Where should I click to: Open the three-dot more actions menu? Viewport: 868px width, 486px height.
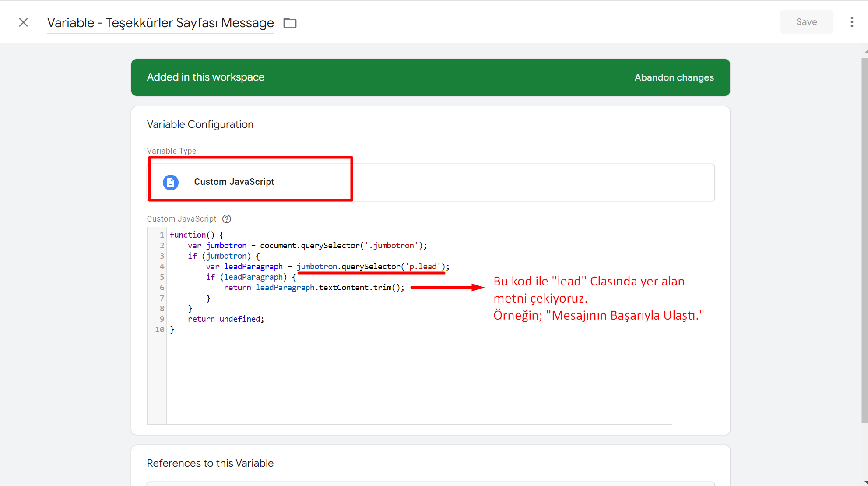[851, 22]
